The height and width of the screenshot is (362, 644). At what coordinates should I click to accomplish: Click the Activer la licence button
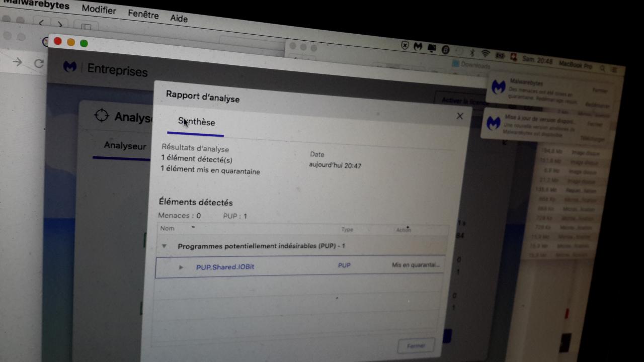coord(462,101)
